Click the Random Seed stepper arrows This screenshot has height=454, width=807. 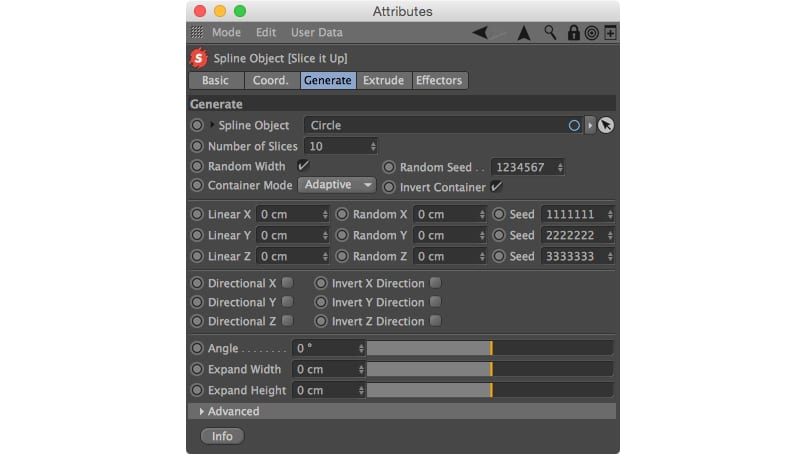pos(560,167)
